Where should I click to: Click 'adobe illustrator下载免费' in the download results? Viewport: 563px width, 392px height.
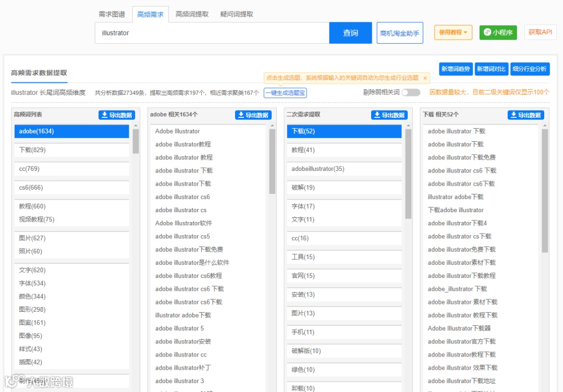pos(462,157)
